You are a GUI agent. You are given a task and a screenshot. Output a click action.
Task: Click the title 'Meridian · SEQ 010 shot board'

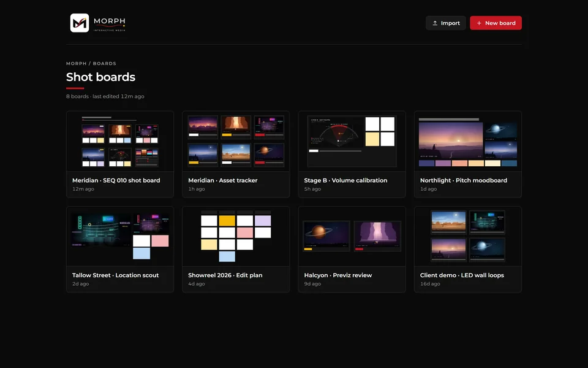pyautogui.click(x=116, y=180)
